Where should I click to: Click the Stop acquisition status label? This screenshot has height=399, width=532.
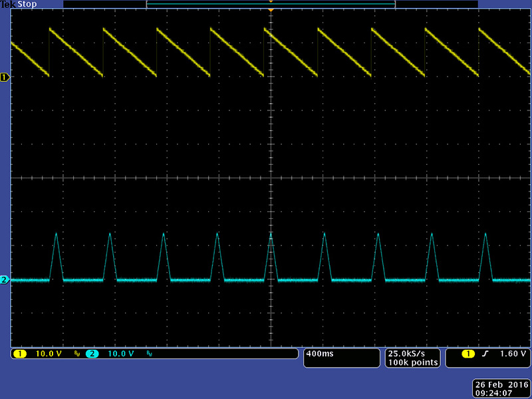pos(27,4)
